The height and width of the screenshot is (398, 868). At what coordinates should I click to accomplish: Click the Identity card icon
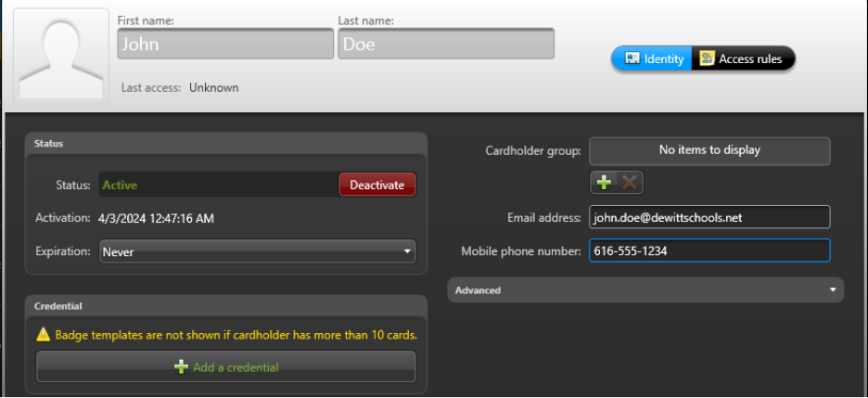(632, 58)
